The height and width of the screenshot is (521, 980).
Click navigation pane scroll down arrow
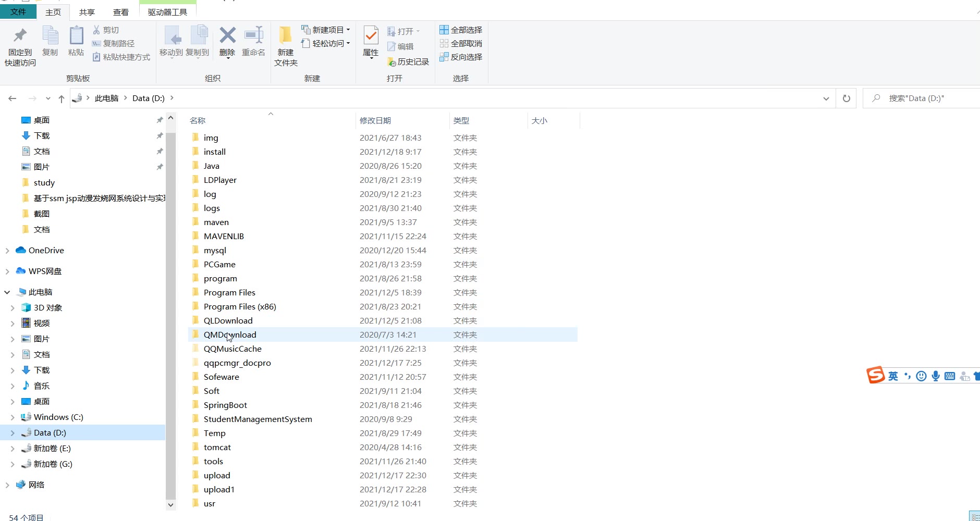click(x=170, y=504)
